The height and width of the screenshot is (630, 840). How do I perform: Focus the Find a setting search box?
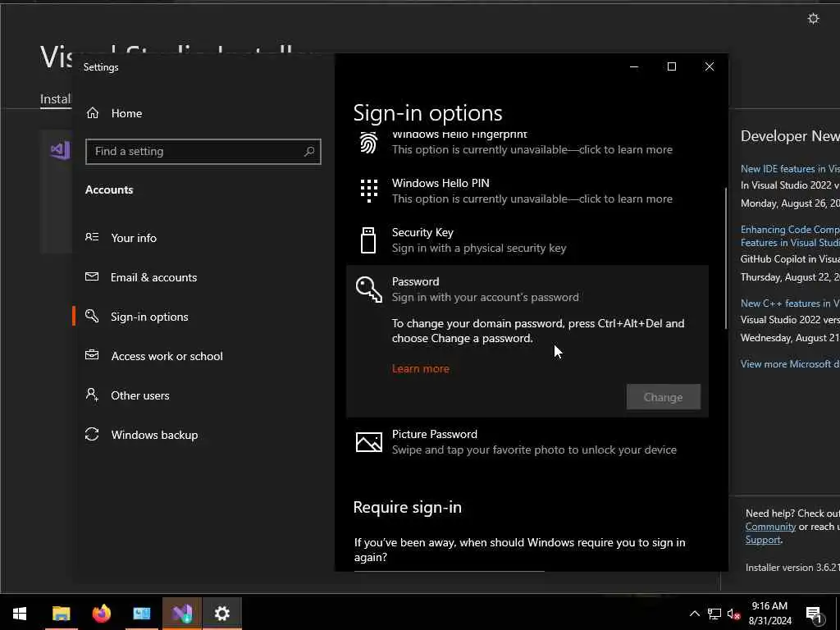203,152
